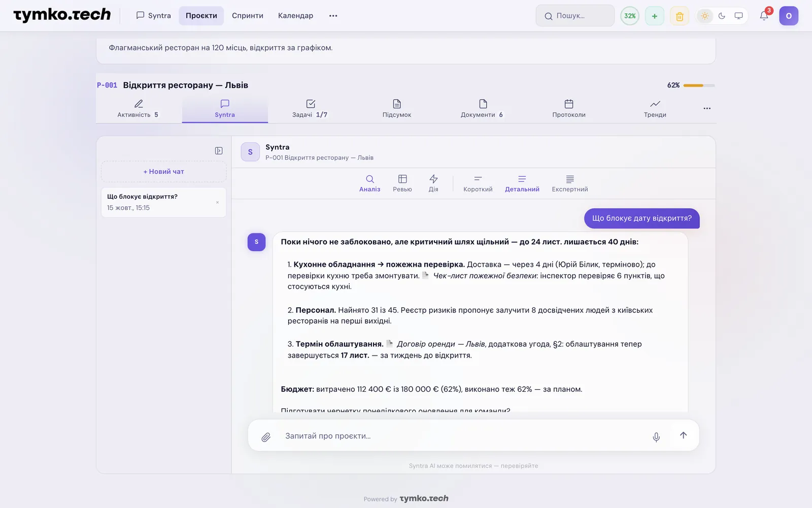Click the 32% usage indicator circle
Screen dimensions: 812x508
click(x=630, y=16)
